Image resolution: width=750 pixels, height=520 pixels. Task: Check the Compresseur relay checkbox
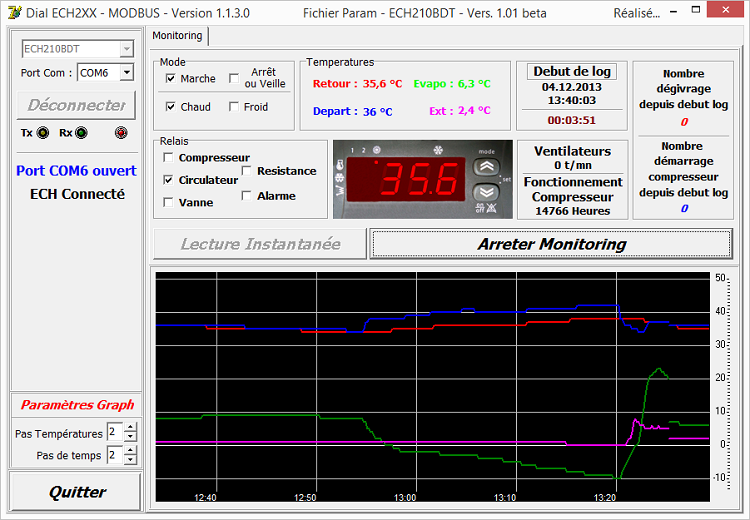[x=168, y=158]
